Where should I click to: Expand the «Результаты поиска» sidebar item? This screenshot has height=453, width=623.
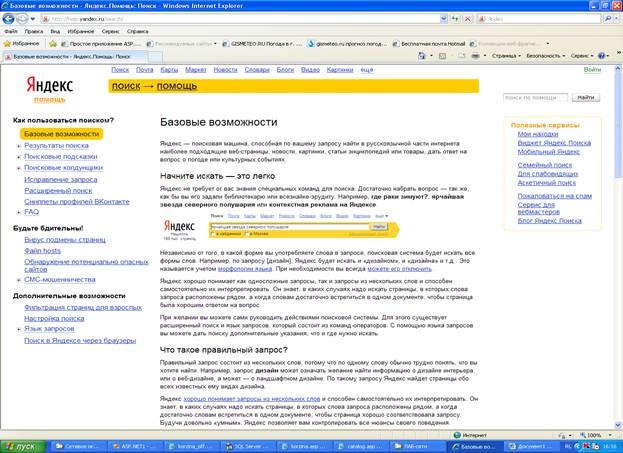pos(19,146)
